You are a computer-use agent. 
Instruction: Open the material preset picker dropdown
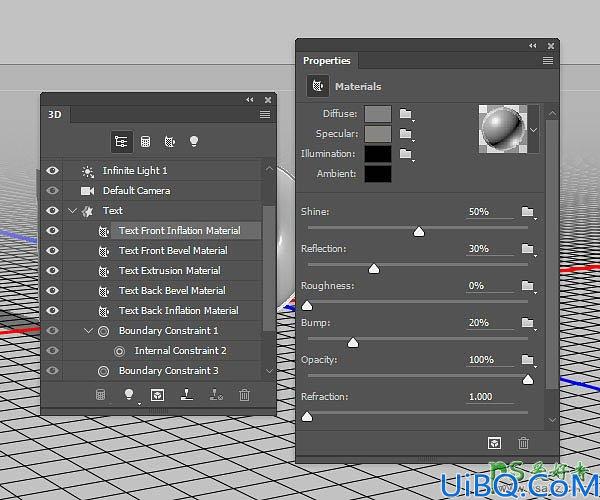533,130
